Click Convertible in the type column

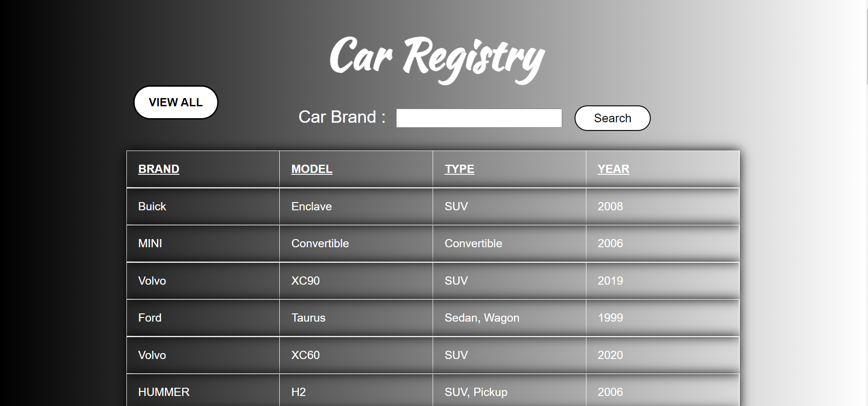(509, 244)
